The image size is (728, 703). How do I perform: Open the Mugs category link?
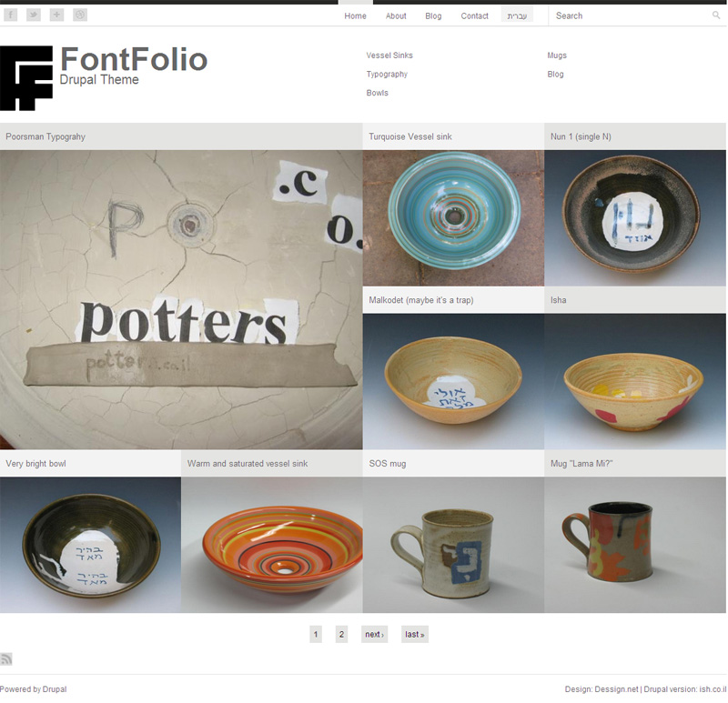[x=557, y=55]
